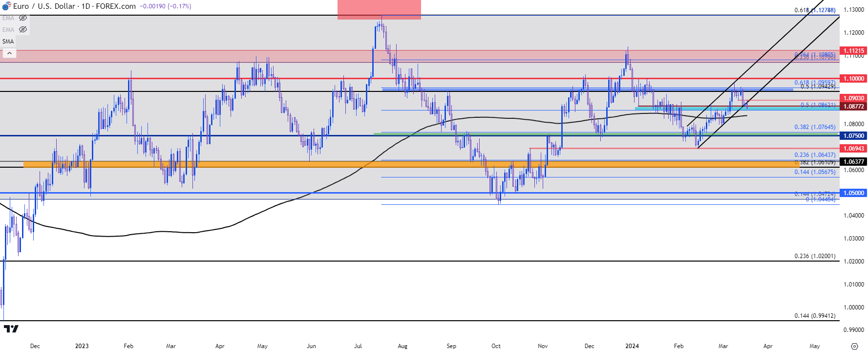Viewport: 868px width, 352px height.
Task: Select the 0.144 (0.99412) Fibonacci label
Action: click(x=815, y=316)
